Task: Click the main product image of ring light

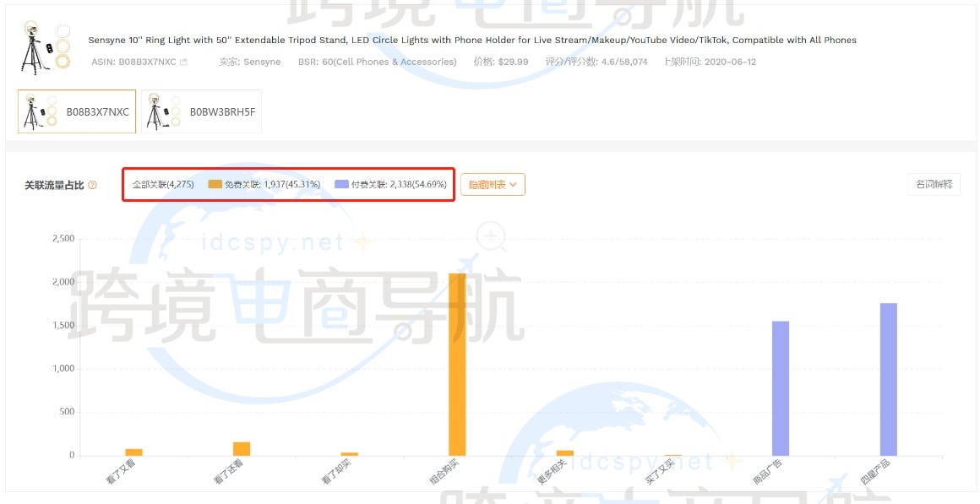Action: (44, 46)
